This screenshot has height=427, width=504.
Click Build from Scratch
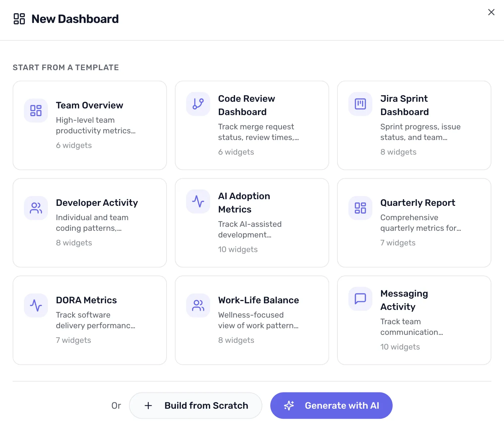[x=196, y=405]
